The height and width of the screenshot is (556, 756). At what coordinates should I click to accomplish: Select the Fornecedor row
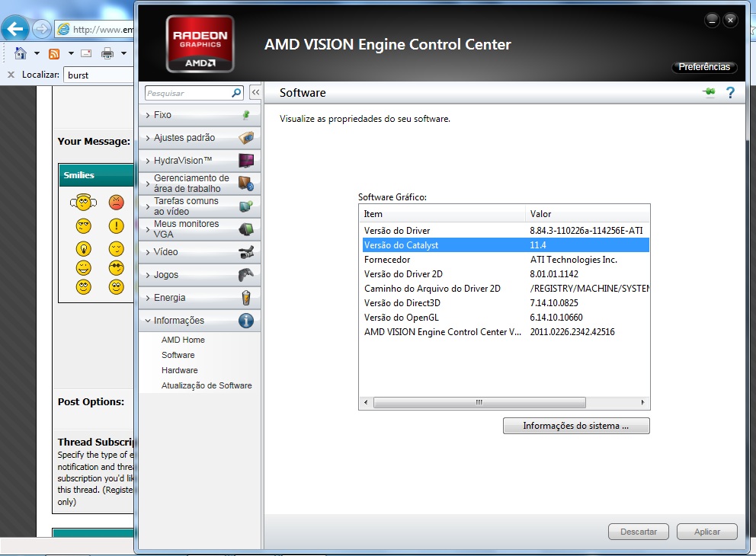pos(506,259)
